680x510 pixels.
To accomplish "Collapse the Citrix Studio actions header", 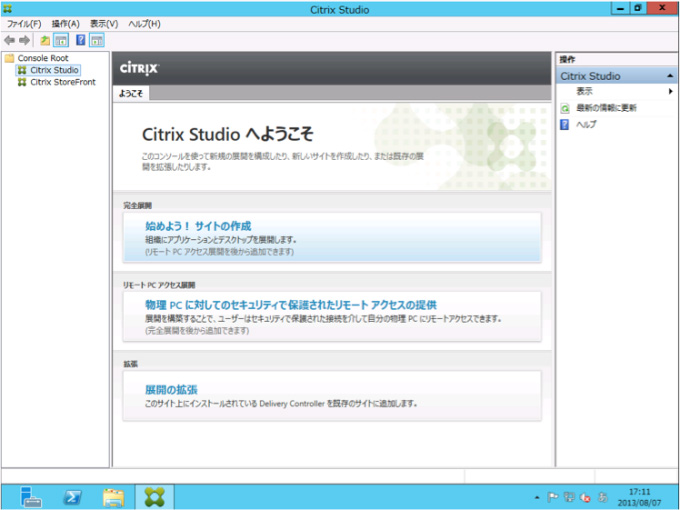I will (x=670, y=76).
